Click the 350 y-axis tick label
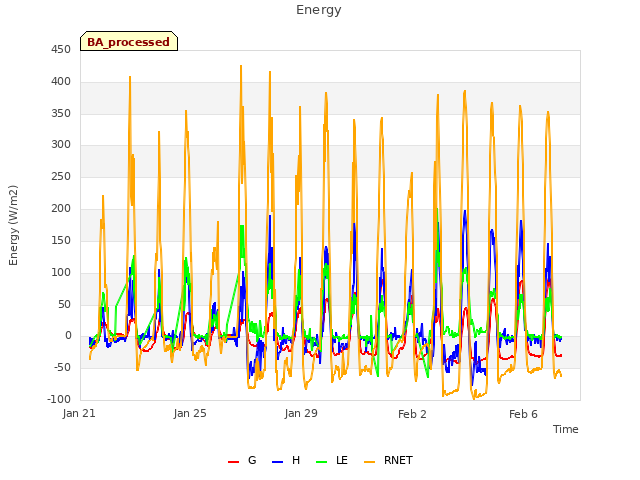 point(61,113)
